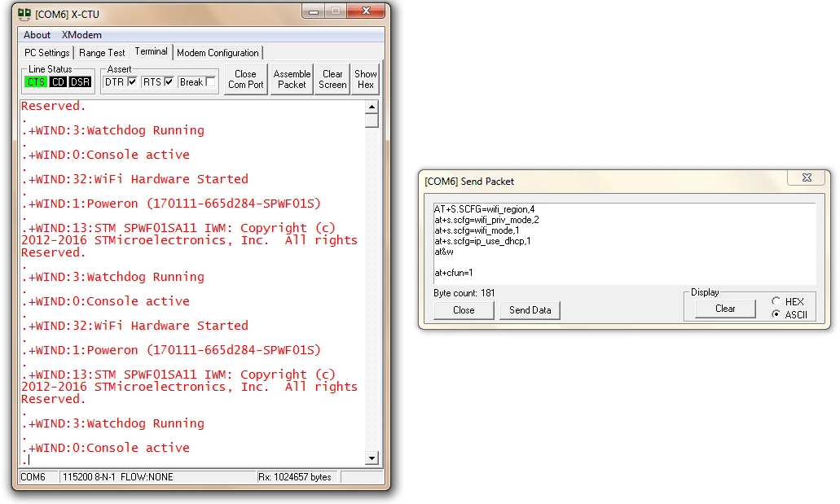
Task: Click the Send Data button
Action: pyautogui.click(x=530, y=310)
